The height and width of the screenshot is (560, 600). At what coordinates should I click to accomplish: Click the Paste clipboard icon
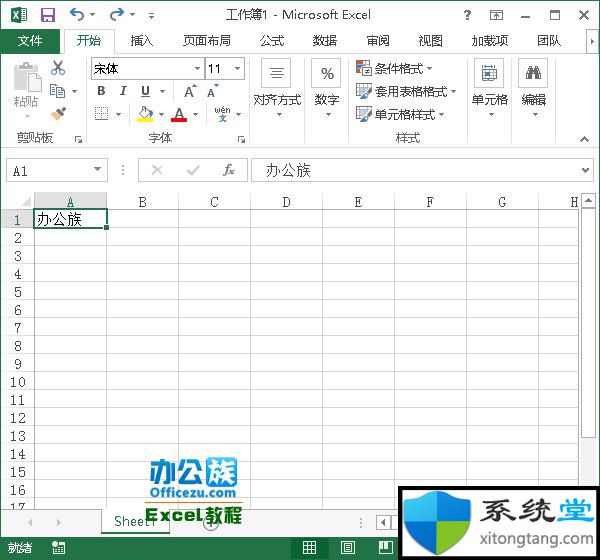[x=27, y=77]
